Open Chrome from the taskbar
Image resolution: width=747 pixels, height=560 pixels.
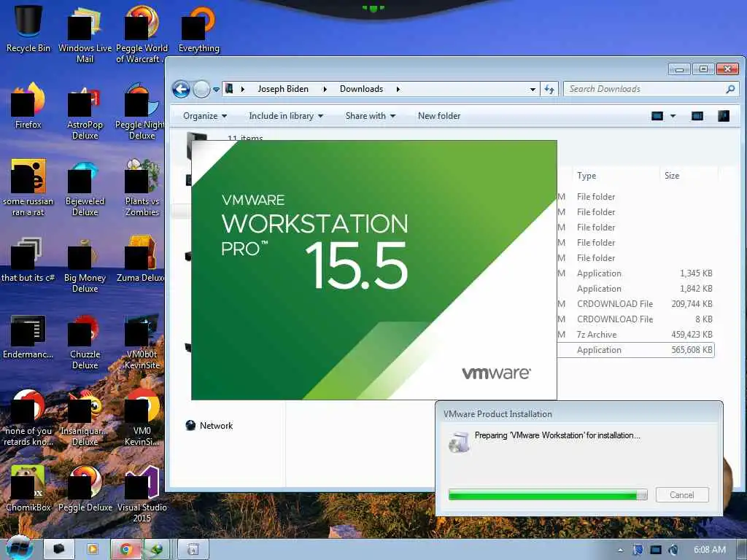coord(125,550)
